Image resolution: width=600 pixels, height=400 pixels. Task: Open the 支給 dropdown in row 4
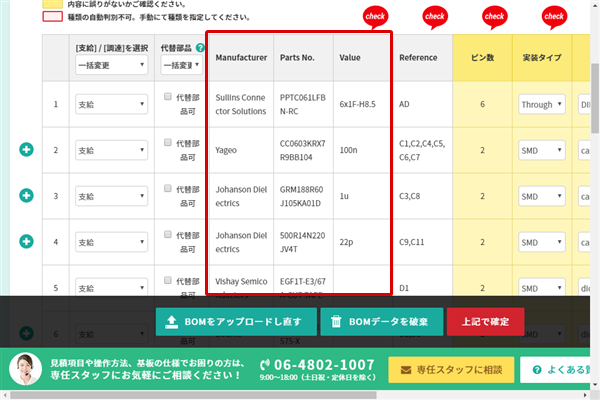[111, 242]
